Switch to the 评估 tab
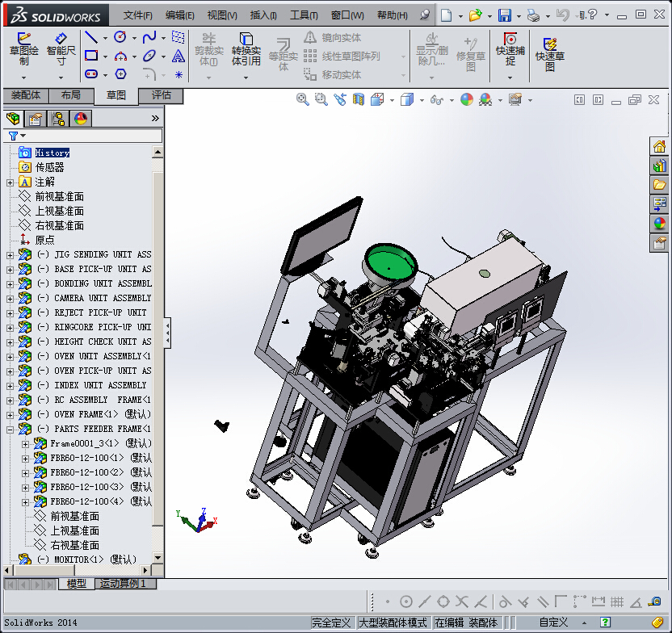Screen dimensions: 672x633 coord(161,95)
